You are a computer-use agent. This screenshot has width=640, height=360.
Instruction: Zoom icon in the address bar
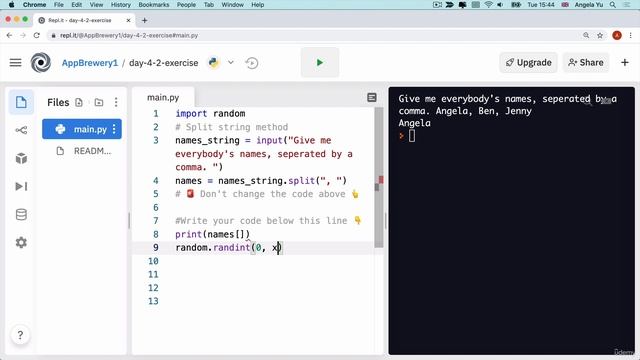click(x=586, y=36)
